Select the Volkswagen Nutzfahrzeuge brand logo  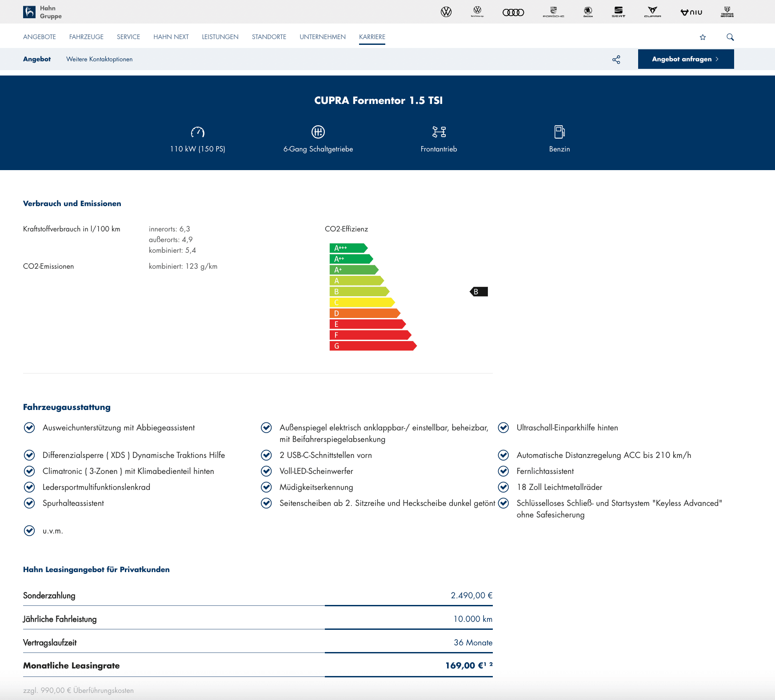(477, 12)
